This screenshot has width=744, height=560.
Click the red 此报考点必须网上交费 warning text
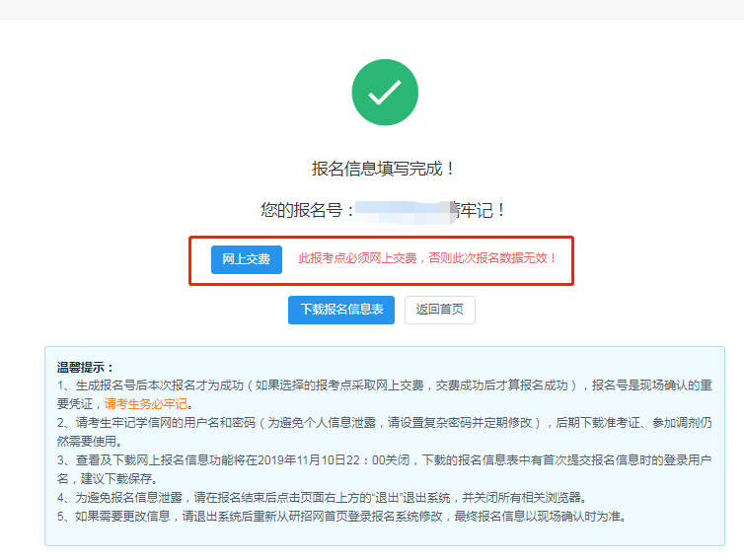pos(428,259)
